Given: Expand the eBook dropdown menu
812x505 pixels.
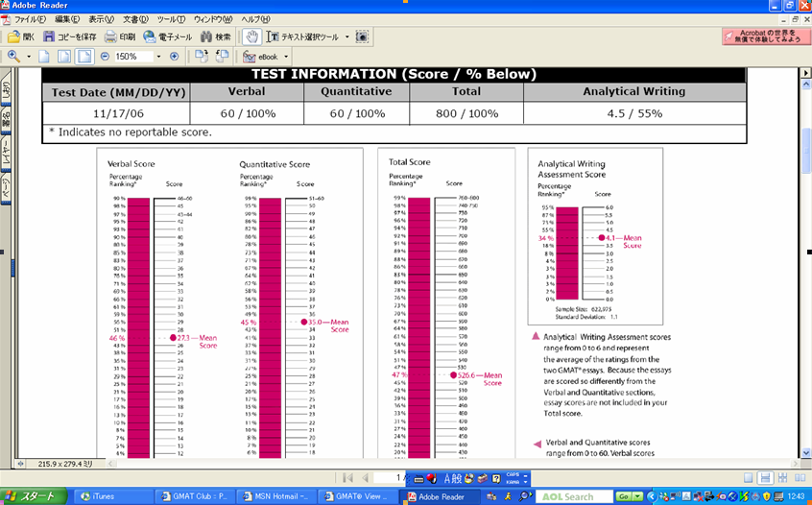Looking at the screenshot, I should click(x=286, y=57).
